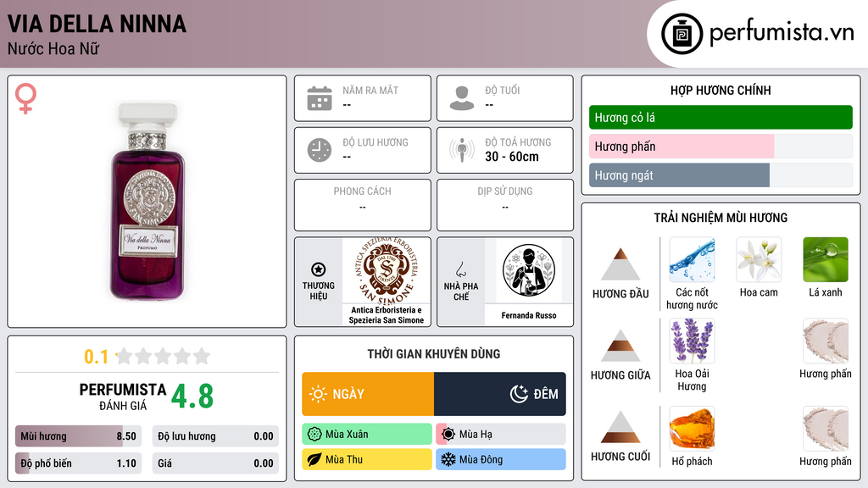Click the PERFUMISTA ĐÁNH GIÁ label
The image size is (868, 488).
click(122, 396)
